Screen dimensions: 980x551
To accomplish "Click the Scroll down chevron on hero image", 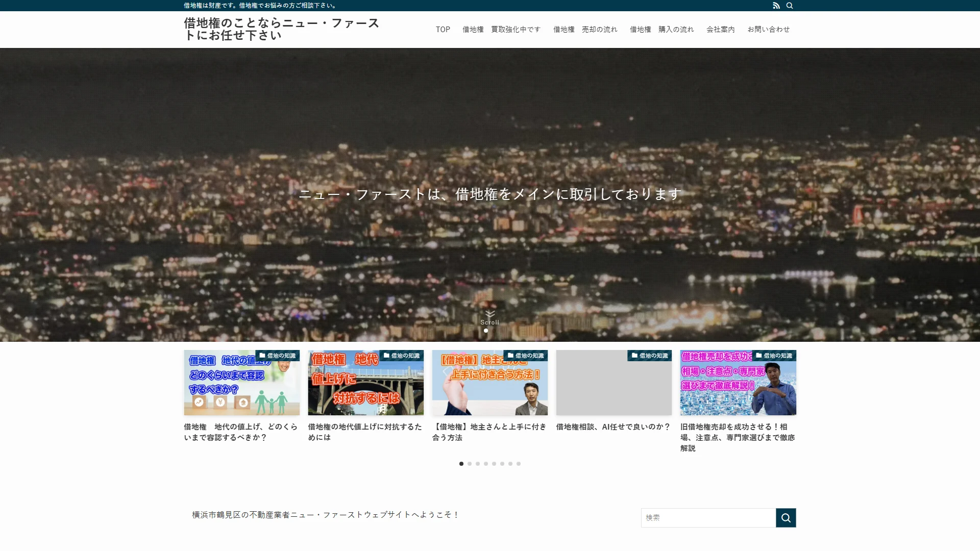I will (489, 317).
